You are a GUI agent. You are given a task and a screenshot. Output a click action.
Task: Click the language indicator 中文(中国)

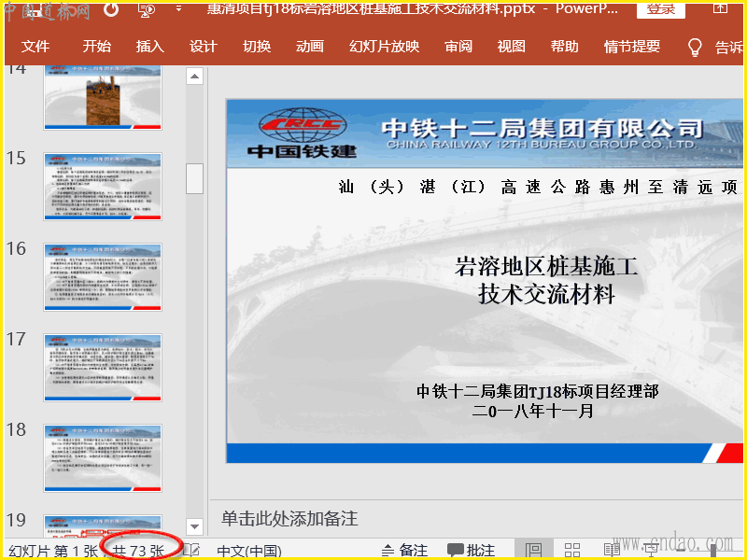[249, 551]
